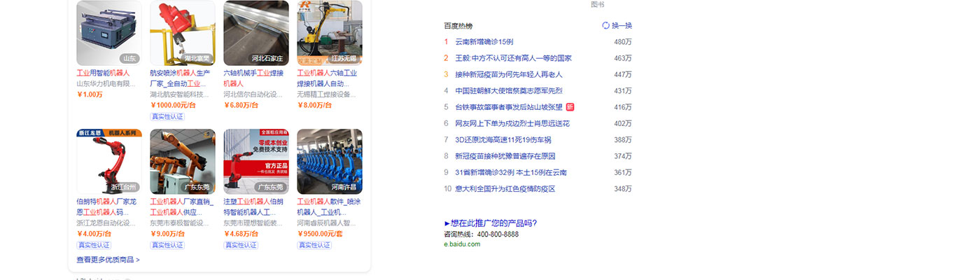Click the 换一换 refresh icon
Viewport: 980px width, 280px height.
click(x=605, y=26)
